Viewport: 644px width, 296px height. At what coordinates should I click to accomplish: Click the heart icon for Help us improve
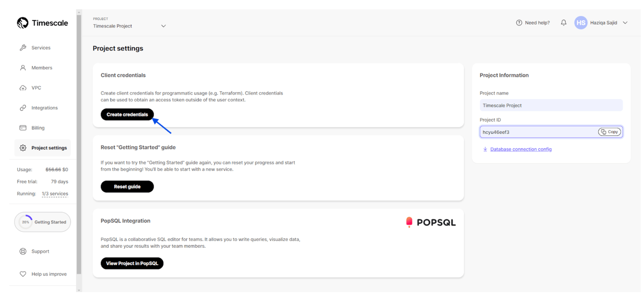point(23,274)
